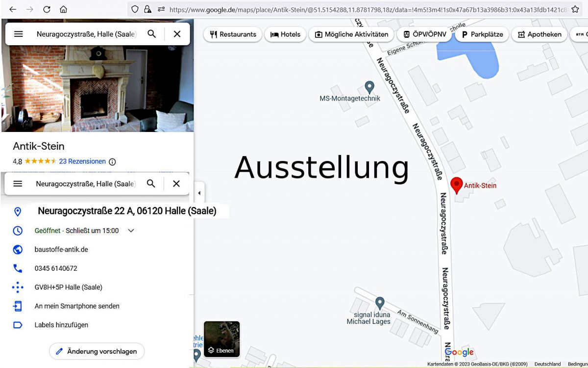Click the clock opening hours icon
The image size is (588, 368).
[x=18, y=231]
